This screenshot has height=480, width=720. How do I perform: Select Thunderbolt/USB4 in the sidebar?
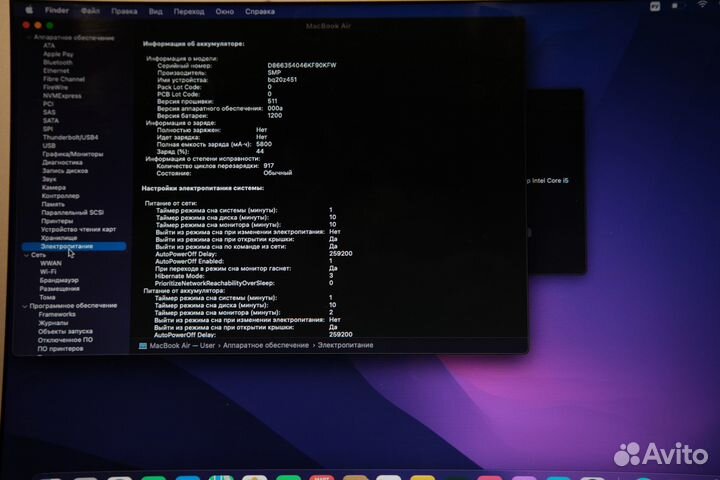pos(70,137)
